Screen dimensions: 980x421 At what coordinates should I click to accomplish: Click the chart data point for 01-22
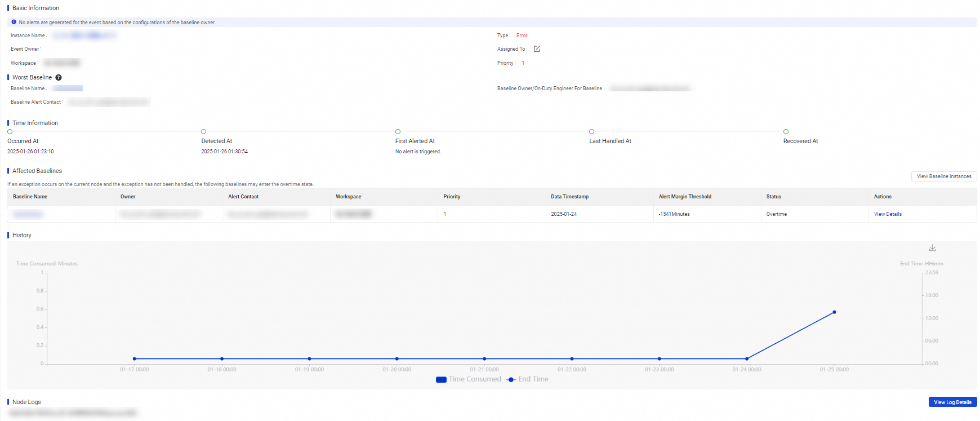572,359
